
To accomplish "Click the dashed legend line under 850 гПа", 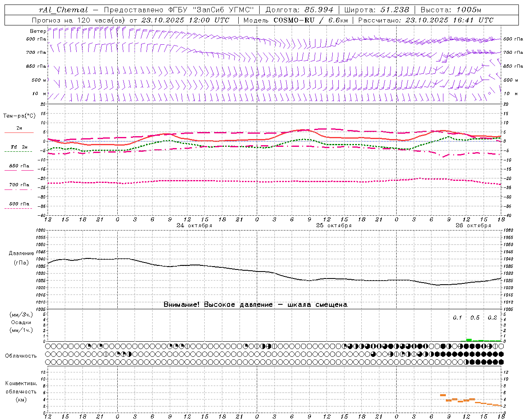I will click(18, 171).
